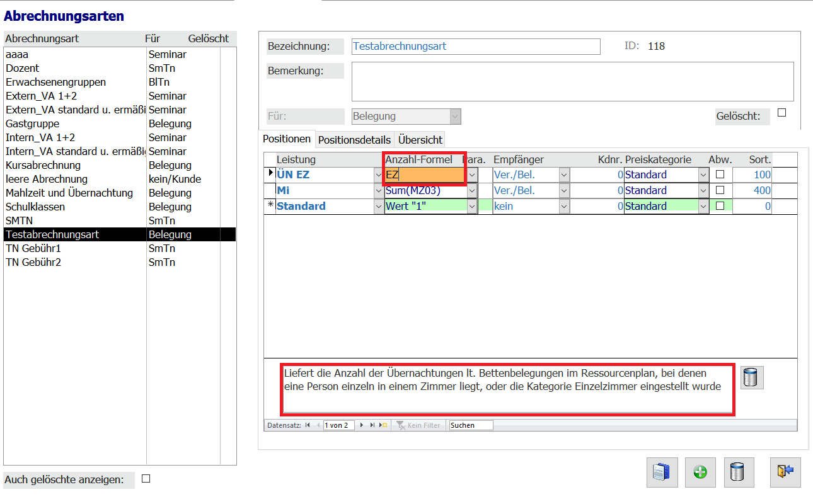Jump to last record in navigator
813x504 pixels.
point(372,425)
